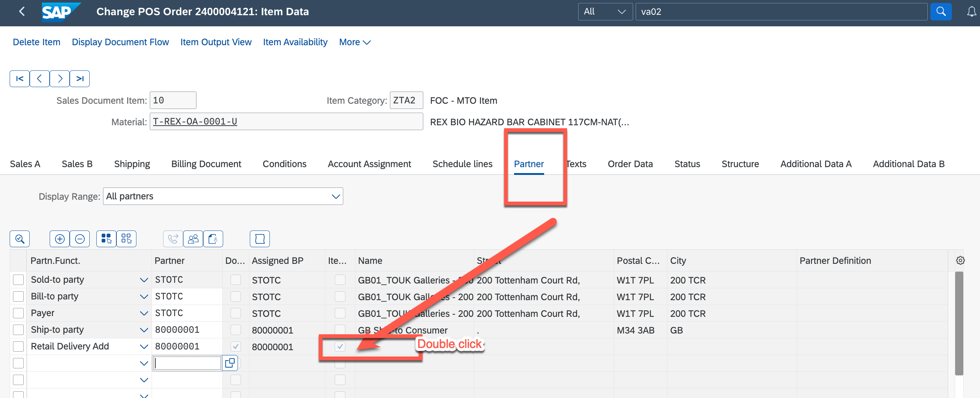Viewport: 980px width, 398px height.
Task: Open the Schedule lines tab
Action: tap(462, 164)
